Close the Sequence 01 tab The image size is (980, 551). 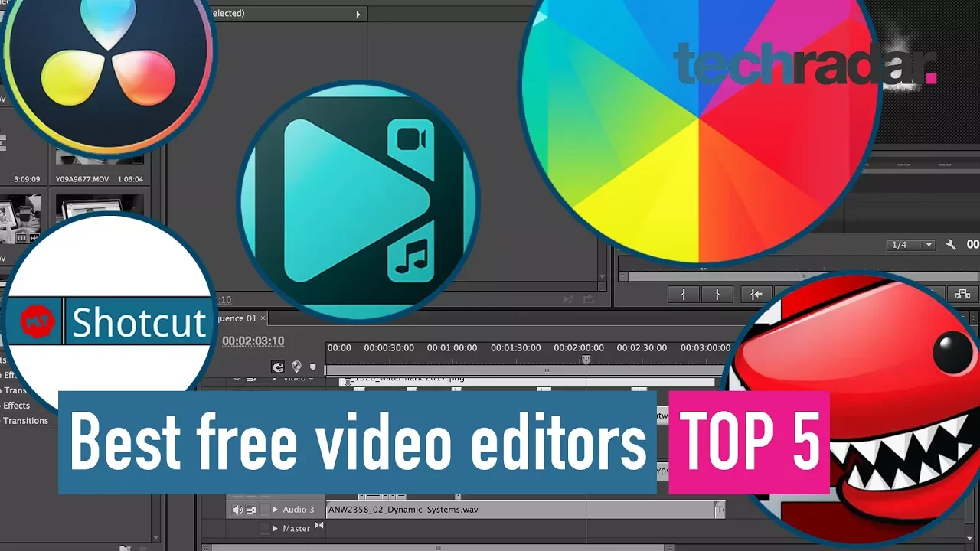(x=263, y=318)
